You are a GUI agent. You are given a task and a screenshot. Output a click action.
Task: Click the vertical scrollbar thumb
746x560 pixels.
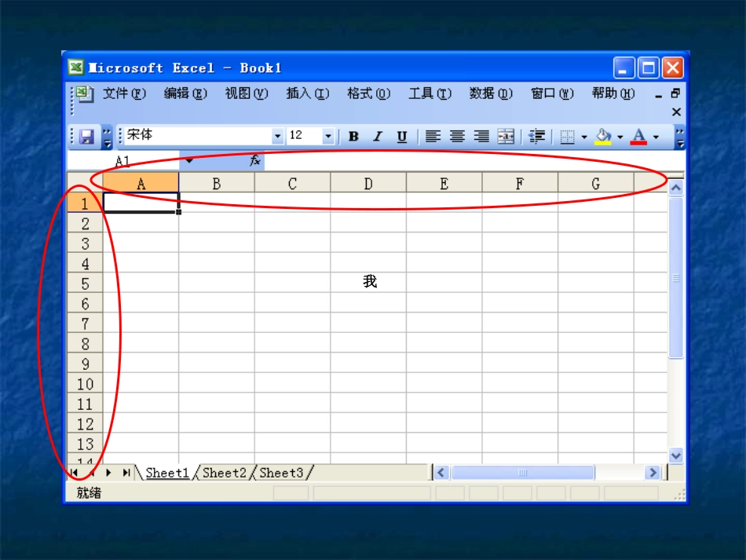(x=675, y=278)
